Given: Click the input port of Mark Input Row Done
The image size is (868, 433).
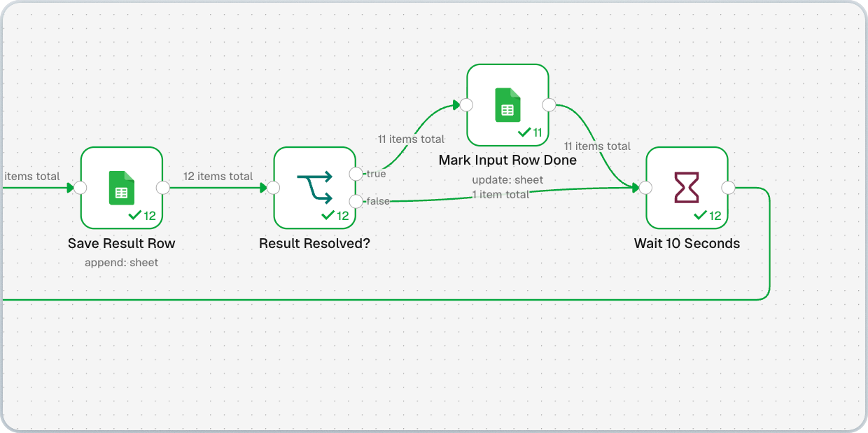Looking at the screenshot, I should click(x=467, y=105).
